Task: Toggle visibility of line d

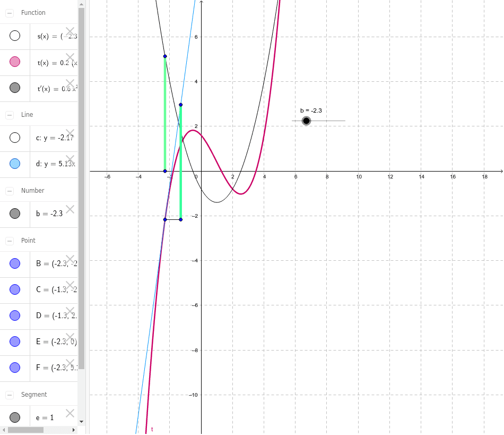Action: (15, 164)
